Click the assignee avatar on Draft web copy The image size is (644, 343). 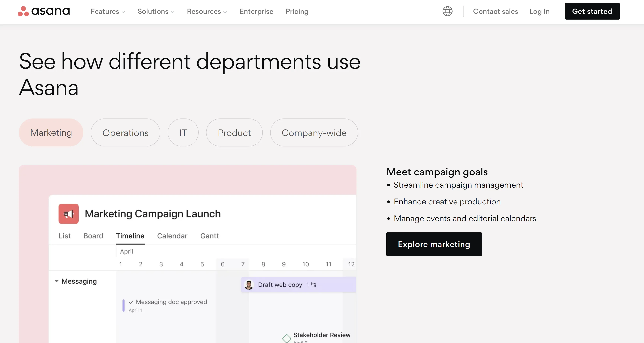click(x=249, y=285)
